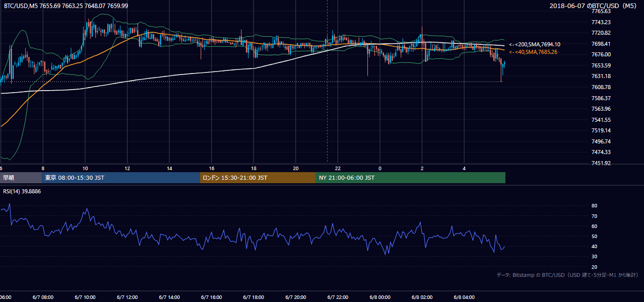Click the 6/7 14:00 time axis label
This screenshot has height=302, width=644.
click(x=169, y=297)
